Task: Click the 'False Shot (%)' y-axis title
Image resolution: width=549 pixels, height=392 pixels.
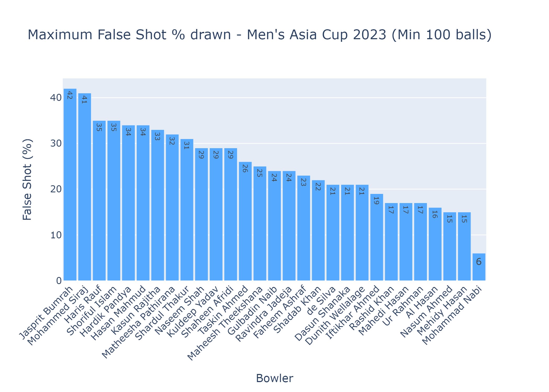Action: pyautogui.click(x=27, y=179)
